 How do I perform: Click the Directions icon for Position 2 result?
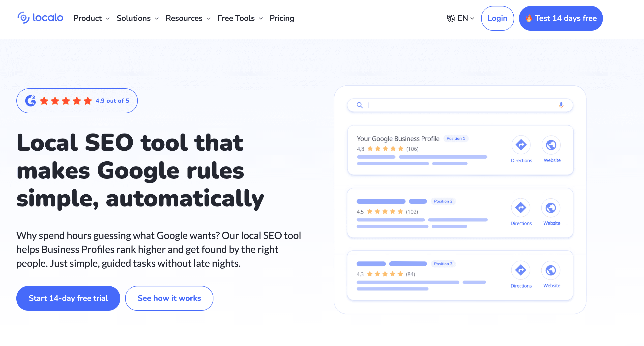[521, 208]
